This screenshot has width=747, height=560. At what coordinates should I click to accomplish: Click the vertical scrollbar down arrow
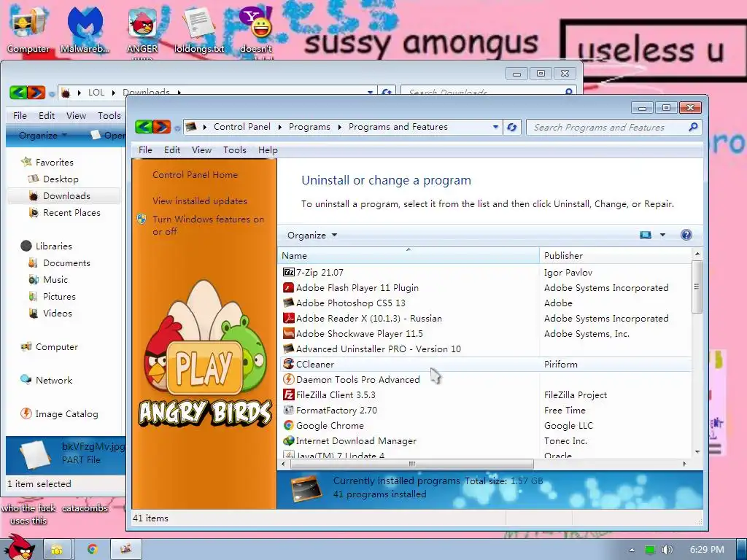[x=697, y=451]
